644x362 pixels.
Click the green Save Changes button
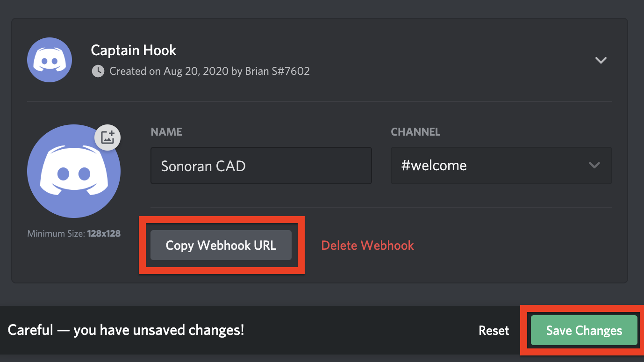click(x=584, y=330)
